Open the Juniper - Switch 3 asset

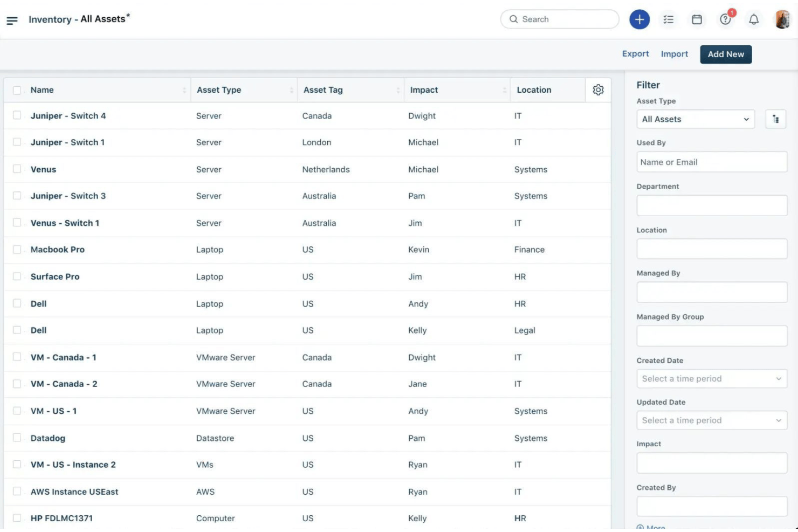pyautogui.click(x=68, y=196)
